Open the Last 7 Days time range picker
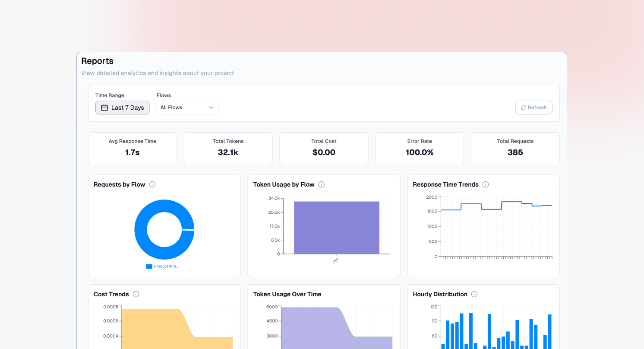 pos(123,108)
